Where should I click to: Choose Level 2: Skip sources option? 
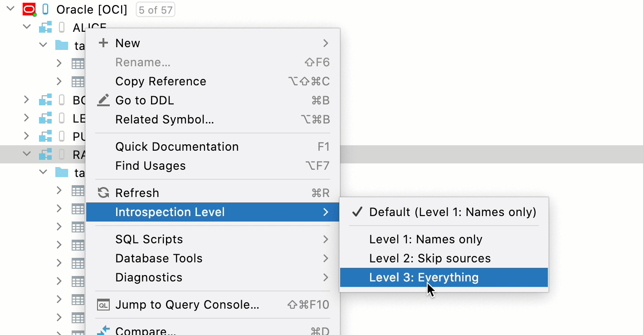[x=429, y=258]
